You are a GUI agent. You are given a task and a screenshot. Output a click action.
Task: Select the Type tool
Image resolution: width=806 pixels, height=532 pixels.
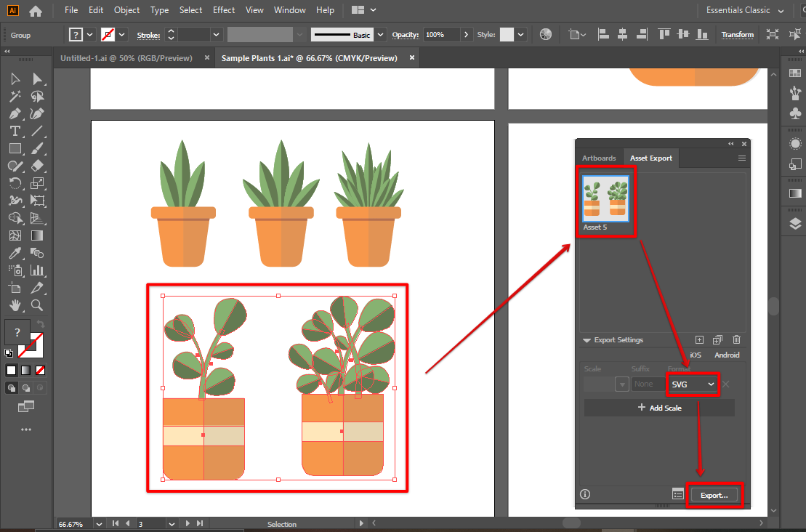click(x=15, y=131)
